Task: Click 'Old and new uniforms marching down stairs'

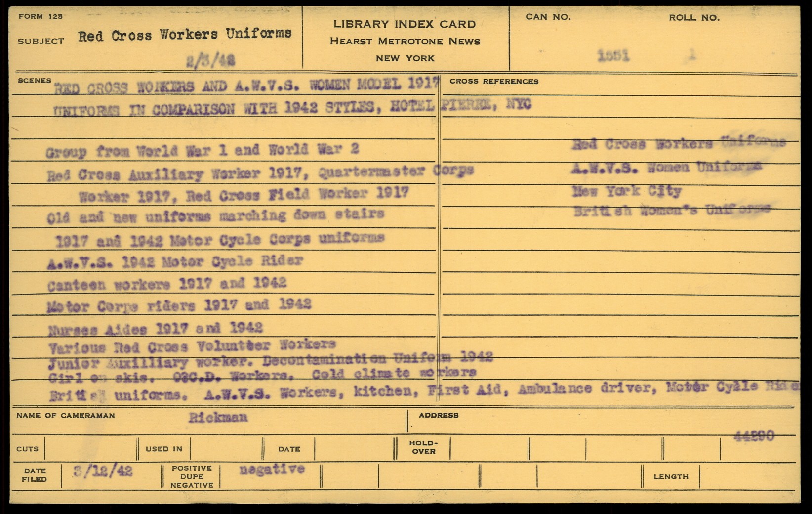Action: tap(215, 216)
